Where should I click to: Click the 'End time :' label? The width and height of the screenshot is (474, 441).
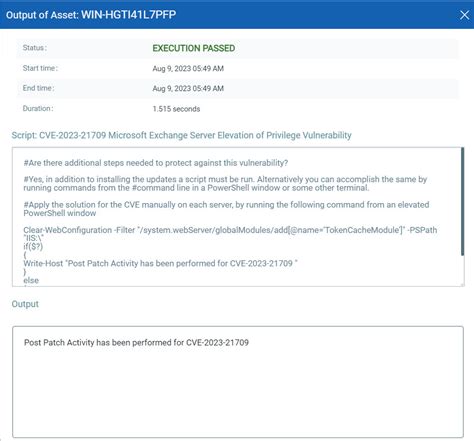click(38, 88)
